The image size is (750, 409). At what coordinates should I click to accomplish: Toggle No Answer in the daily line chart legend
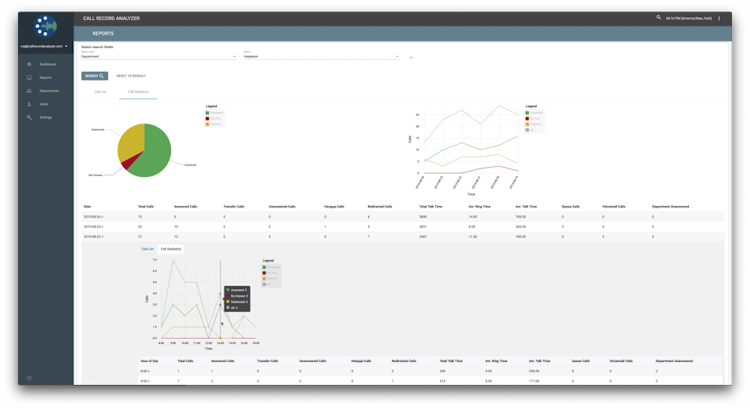click(x=534, y=119)
